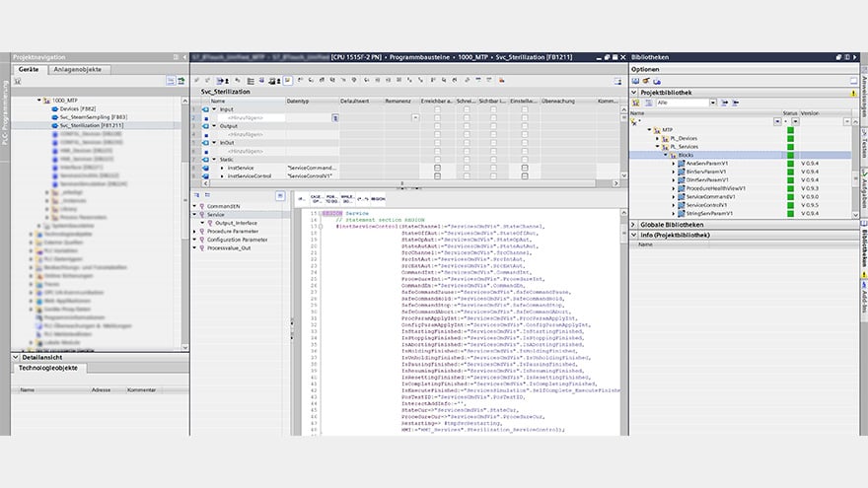Image resolution: width=868 pixels, height=488 pixels.
Task: Click the AnaServParamV1 library block icon
Action: tap(681, 164)
